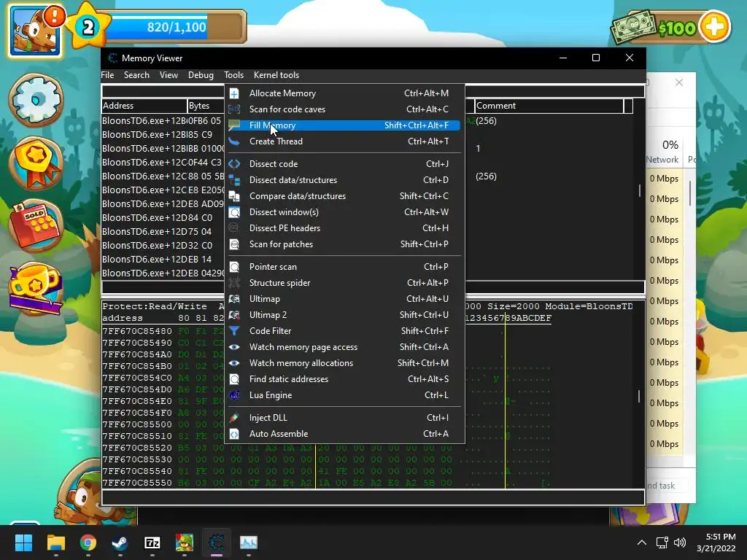Click the Auto Assemble icon
Viewport: 747px width, 560px height.
[234, 434]
